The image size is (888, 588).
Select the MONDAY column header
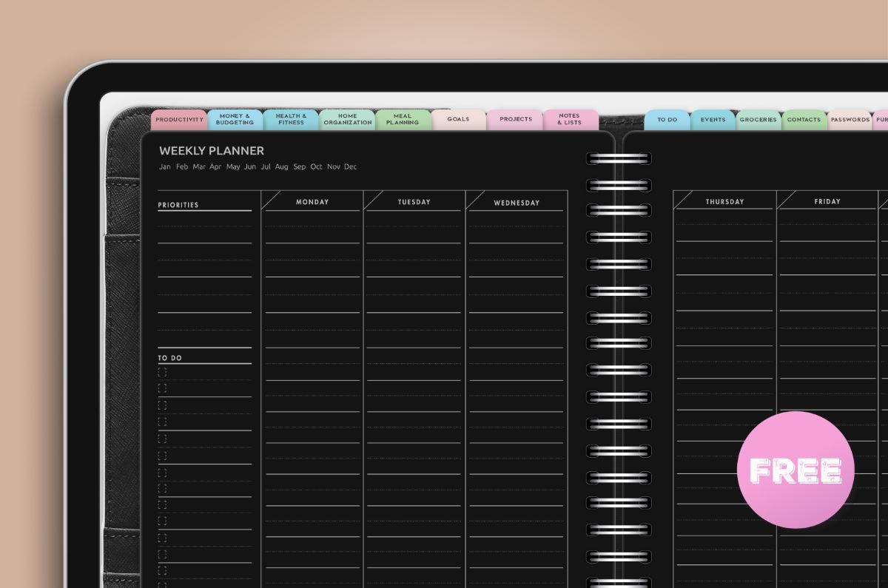pyautogui.click(x=312, y=202)
